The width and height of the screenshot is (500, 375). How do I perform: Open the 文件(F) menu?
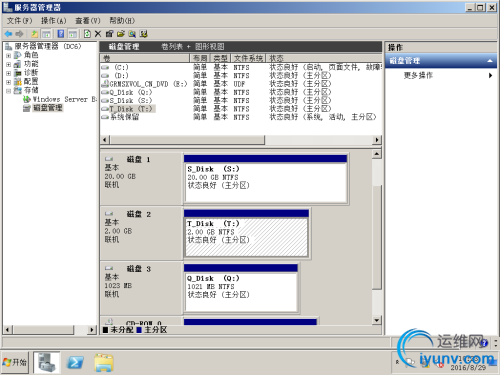[20, 21]
